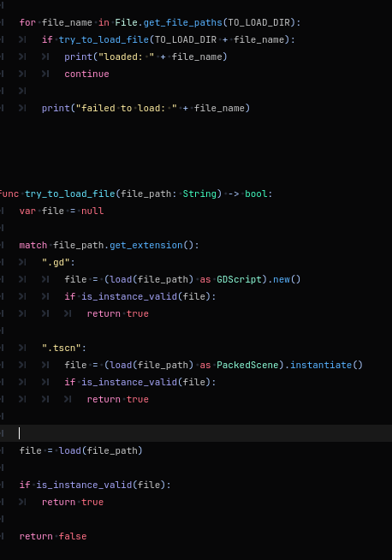Screen dimensions: 392x560
Task: Click the get_file_paths method call
Action: click(183, 22)
